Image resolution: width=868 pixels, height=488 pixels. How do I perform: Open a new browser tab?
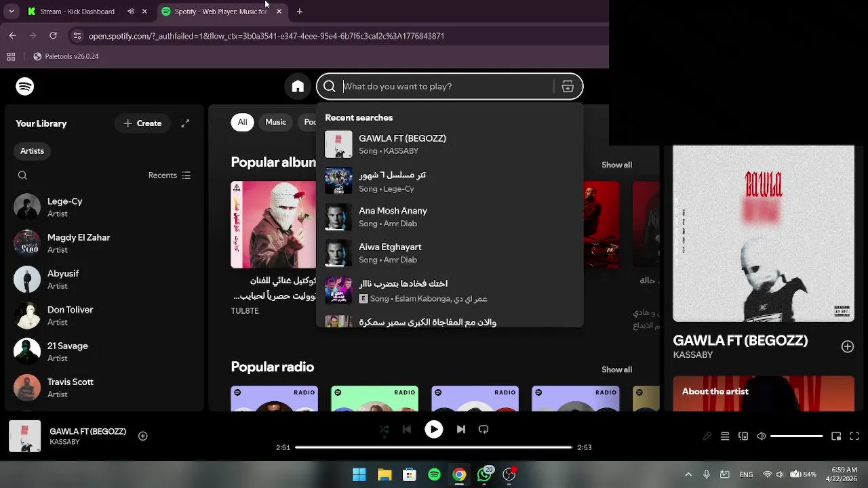(300, 12)
